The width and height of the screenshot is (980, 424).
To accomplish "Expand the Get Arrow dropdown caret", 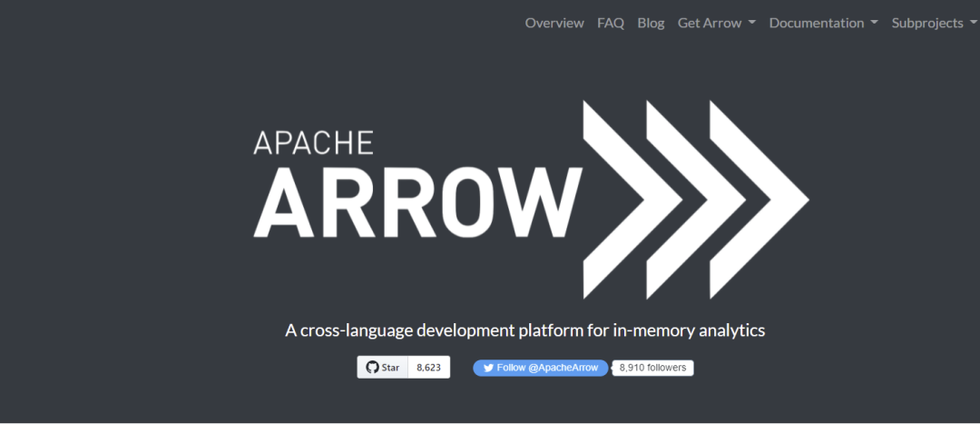I will pos(752,23).
